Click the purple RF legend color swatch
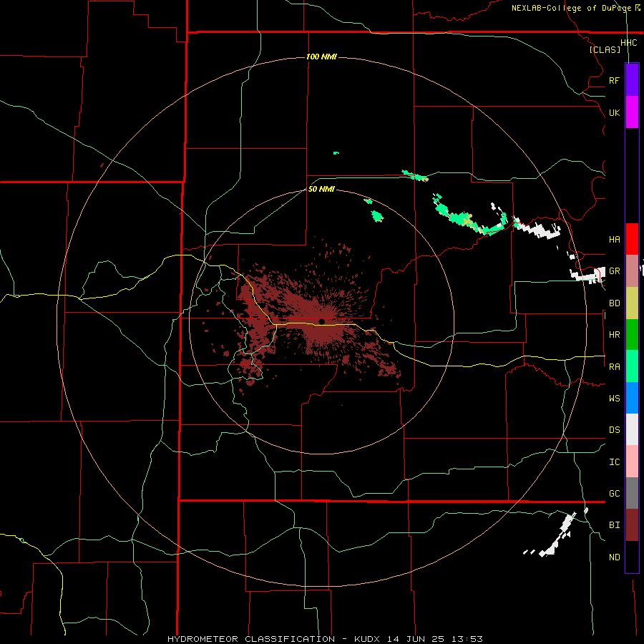The height and width of the screenshot is (644, 644). pos(632,80)
